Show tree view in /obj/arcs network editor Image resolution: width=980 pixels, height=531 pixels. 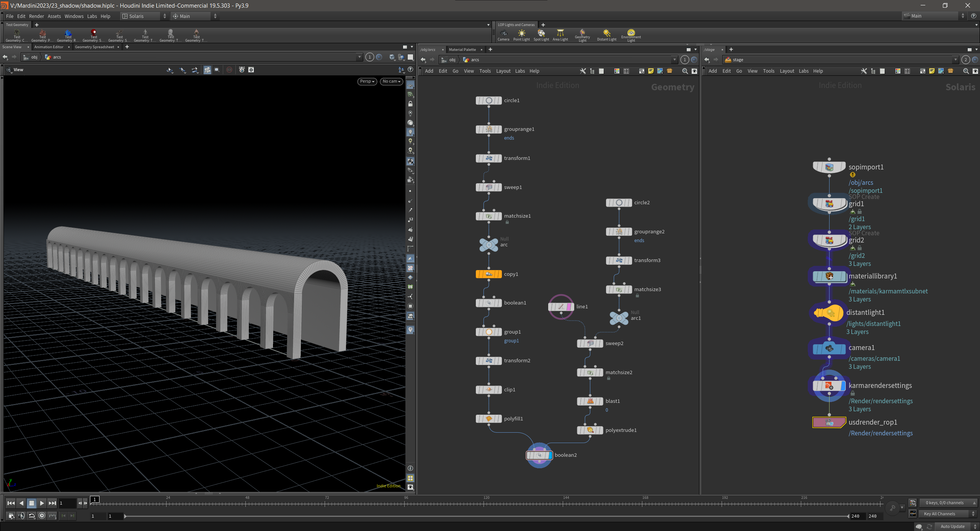[592, 71]
